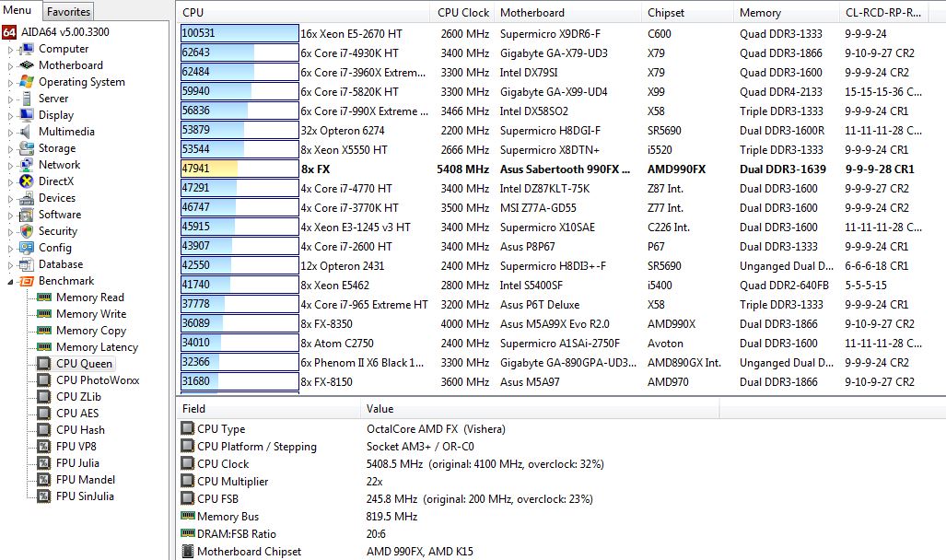The image size is (946, 560).
Task: Click the Memory Read benchmark icon
Action: pyautogui.click(x=44, y=297)
